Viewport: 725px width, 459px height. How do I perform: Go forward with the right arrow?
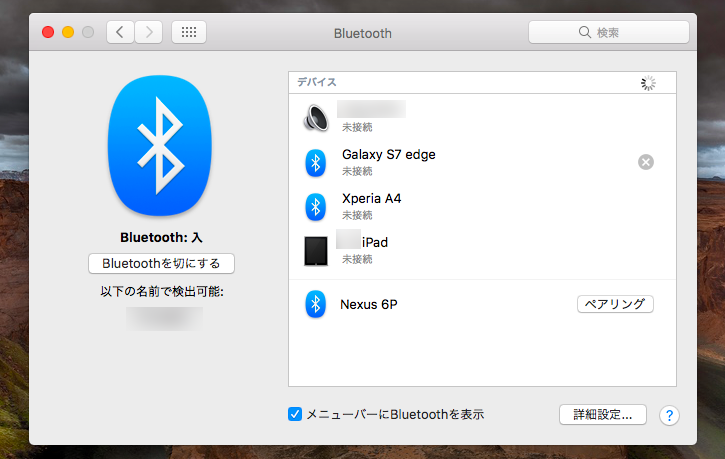pyautogui.click(x=148, y=32)
